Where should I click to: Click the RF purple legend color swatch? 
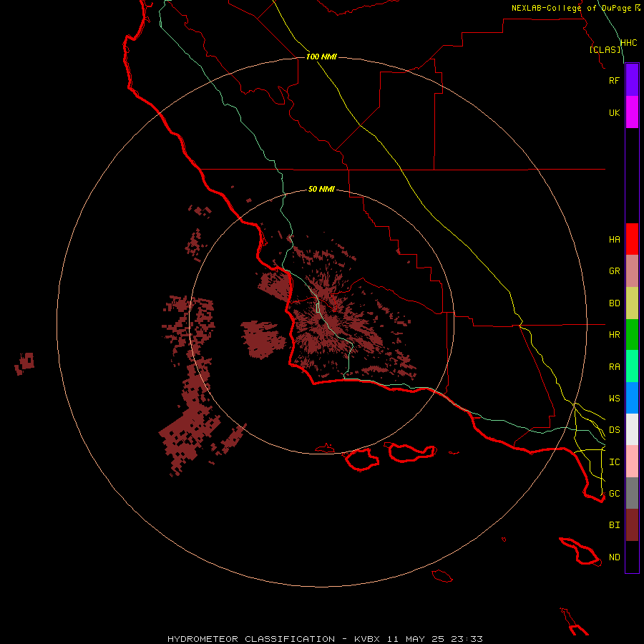(632, 80)
